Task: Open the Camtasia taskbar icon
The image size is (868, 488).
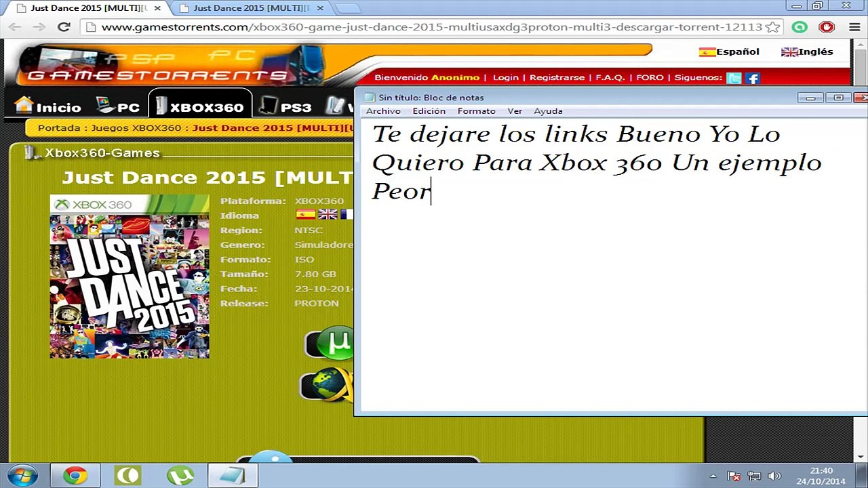Action: click(127, 475)
